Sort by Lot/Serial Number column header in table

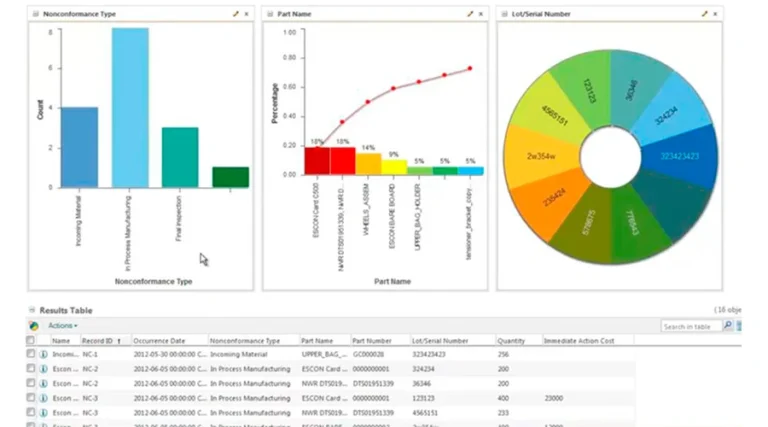click(x=440, y=341)
